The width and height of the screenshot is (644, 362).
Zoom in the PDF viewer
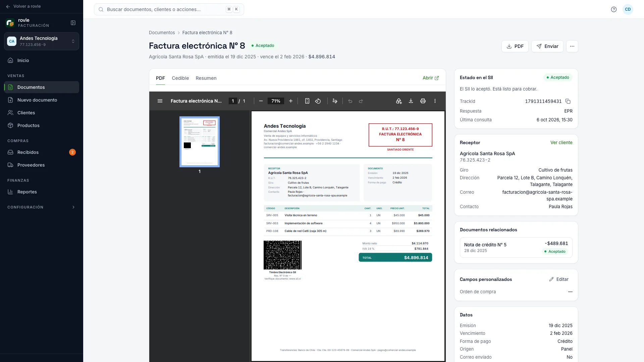291,101
